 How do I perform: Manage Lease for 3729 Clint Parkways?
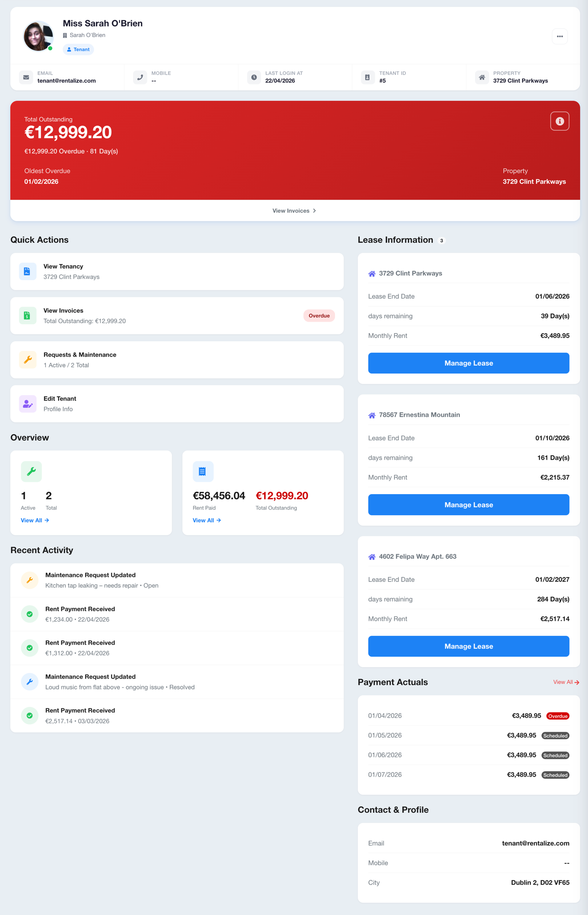[469, 363]
